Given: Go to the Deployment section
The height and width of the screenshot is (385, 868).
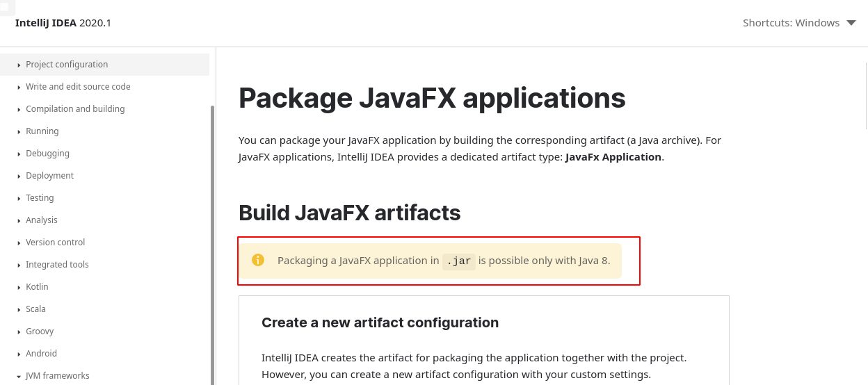Looking at the screenshot, I should point(49,176).
